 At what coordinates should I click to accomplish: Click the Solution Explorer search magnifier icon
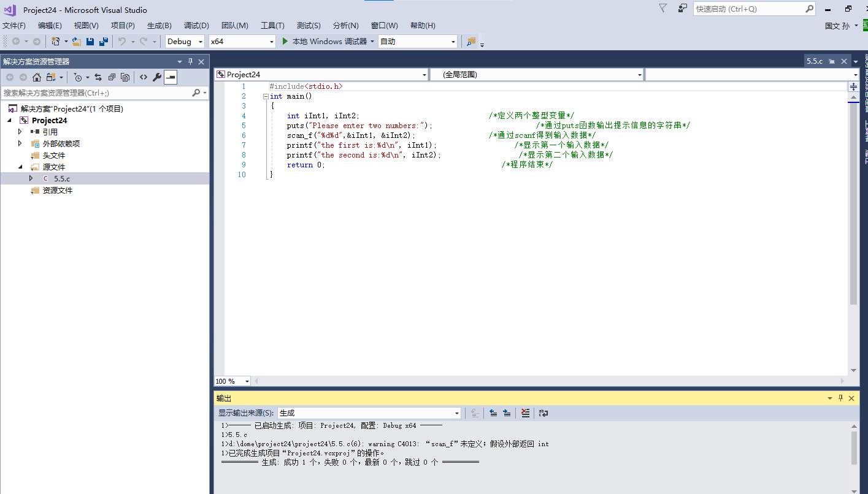click(196, 93)
